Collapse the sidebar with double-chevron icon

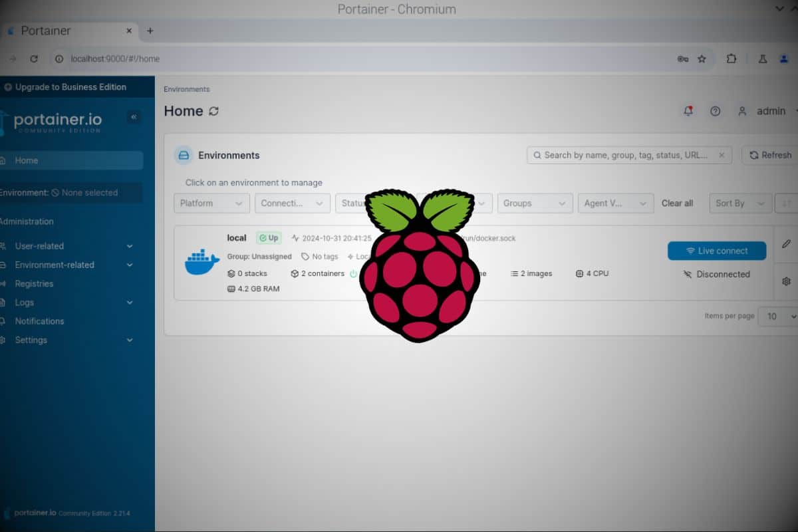click(x=134, y=117)
